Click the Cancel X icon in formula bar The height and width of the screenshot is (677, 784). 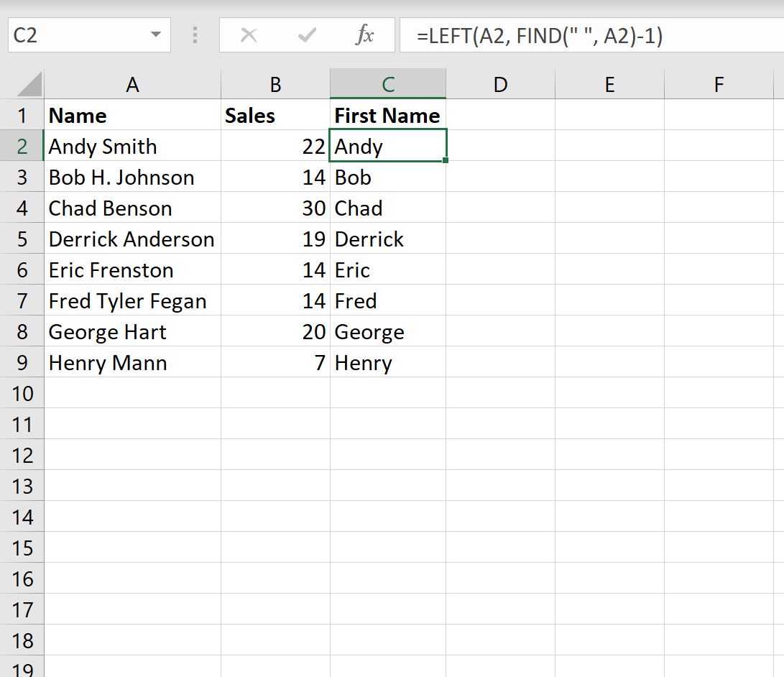249,34
